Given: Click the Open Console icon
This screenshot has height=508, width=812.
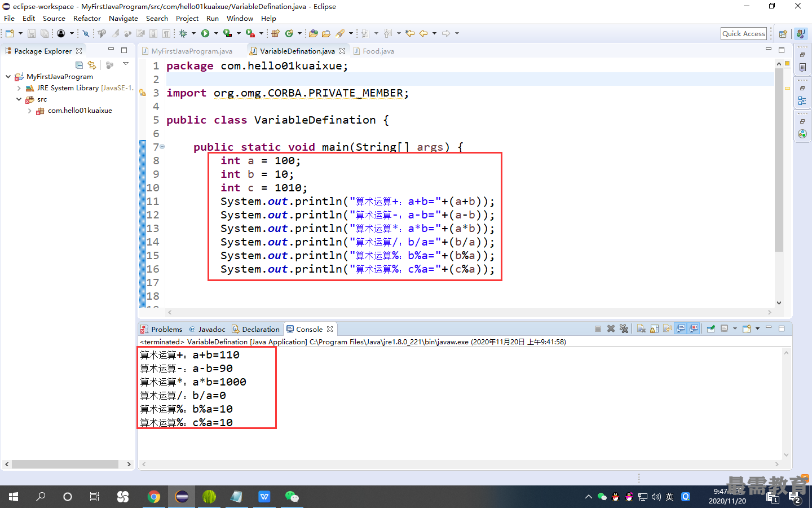Looking at the screenshot, I should (x=747, y=329).
